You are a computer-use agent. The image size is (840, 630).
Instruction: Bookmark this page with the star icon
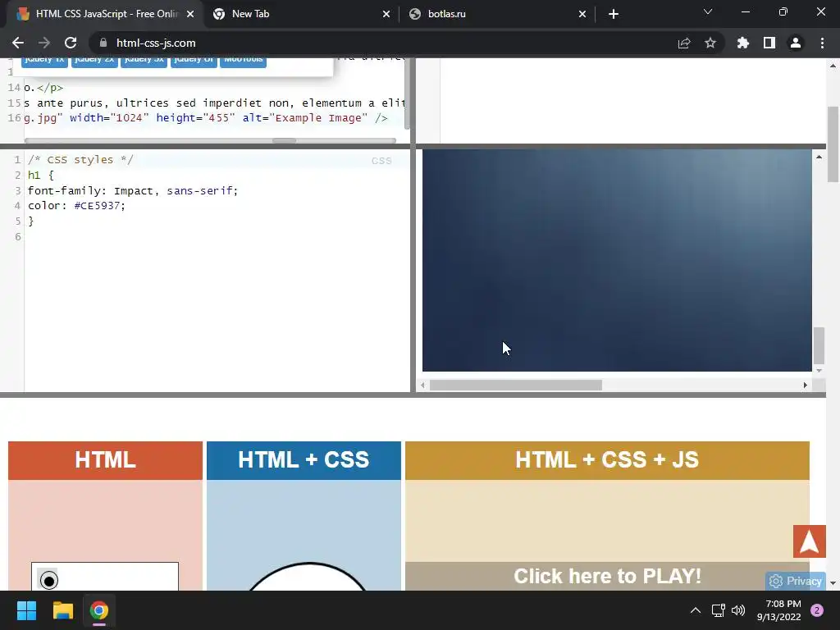[x=710, y=43]
